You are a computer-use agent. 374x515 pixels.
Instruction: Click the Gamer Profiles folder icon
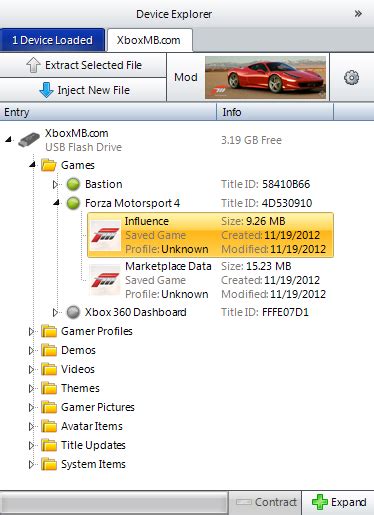(x=49, y=331)
